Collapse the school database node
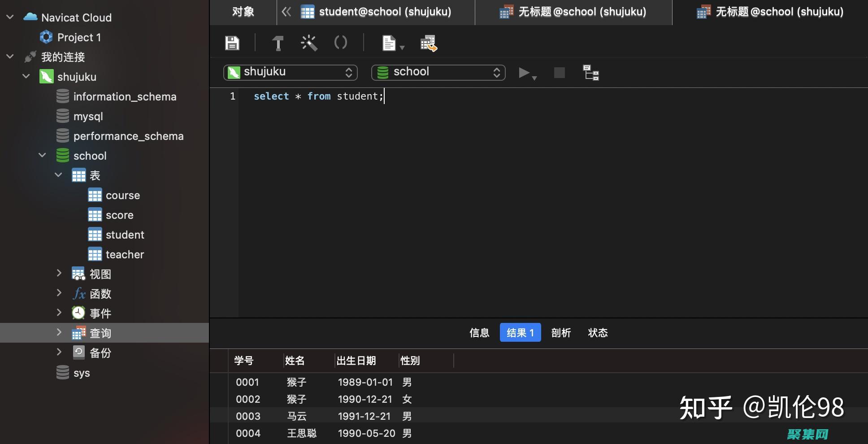868x444 pixels. [x=42, y=155]
